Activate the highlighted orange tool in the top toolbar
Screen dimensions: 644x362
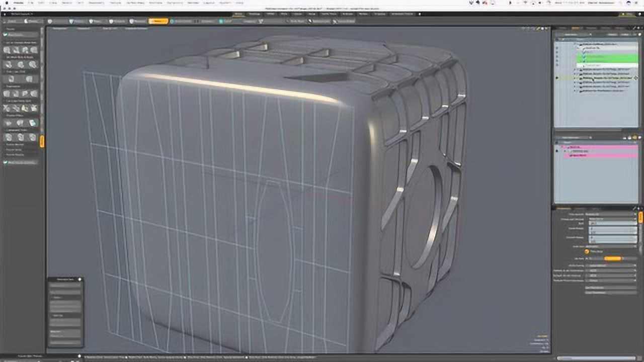(158, 21)
